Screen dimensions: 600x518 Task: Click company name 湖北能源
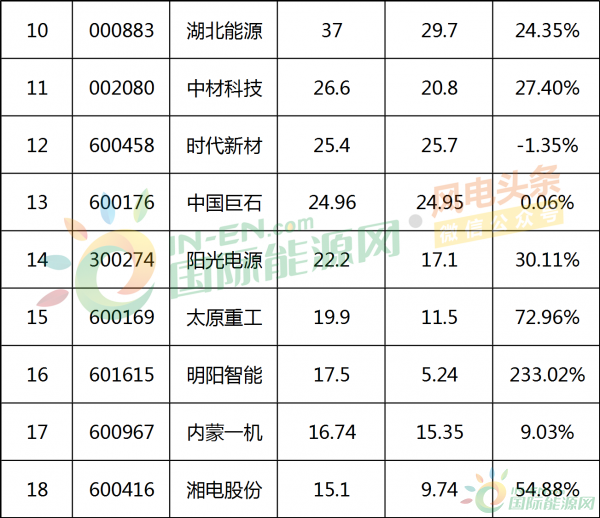pos(224,31)
